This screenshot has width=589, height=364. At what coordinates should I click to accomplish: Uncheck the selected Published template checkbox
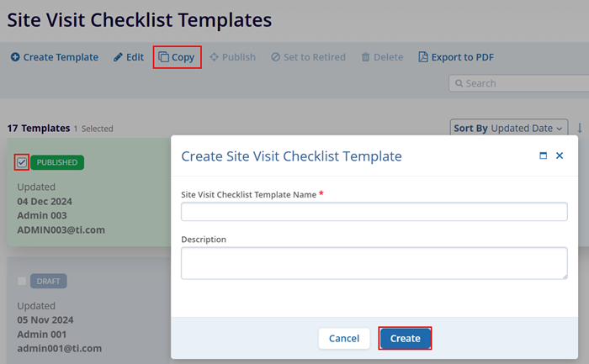[22, 162]
